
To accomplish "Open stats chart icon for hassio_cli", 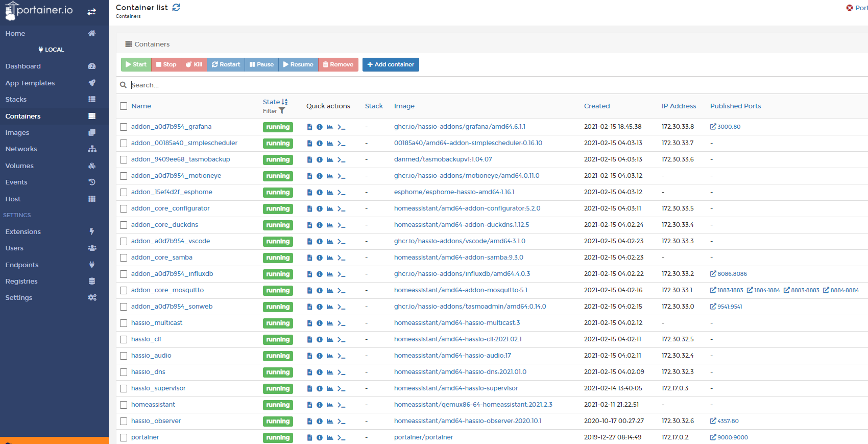I will point(330,340).
